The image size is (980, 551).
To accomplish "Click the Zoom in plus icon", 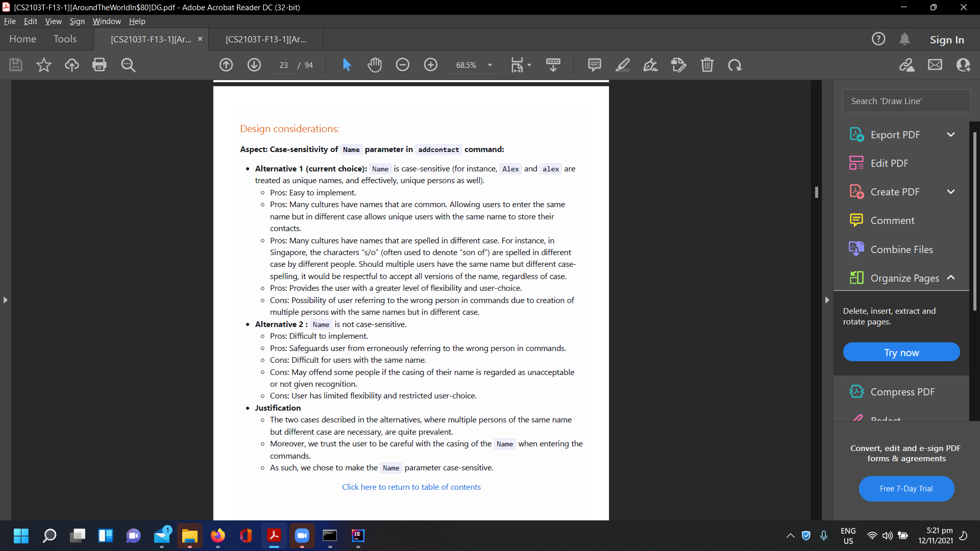I will coord(431,65).
